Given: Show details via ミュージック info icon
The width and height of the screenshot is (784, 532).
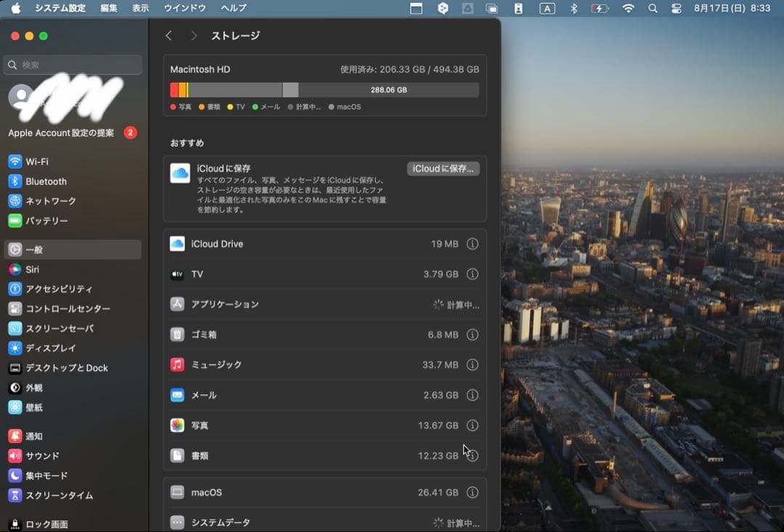Looking at the screenshot, I should pyautogui.click(x=473, y=365).
